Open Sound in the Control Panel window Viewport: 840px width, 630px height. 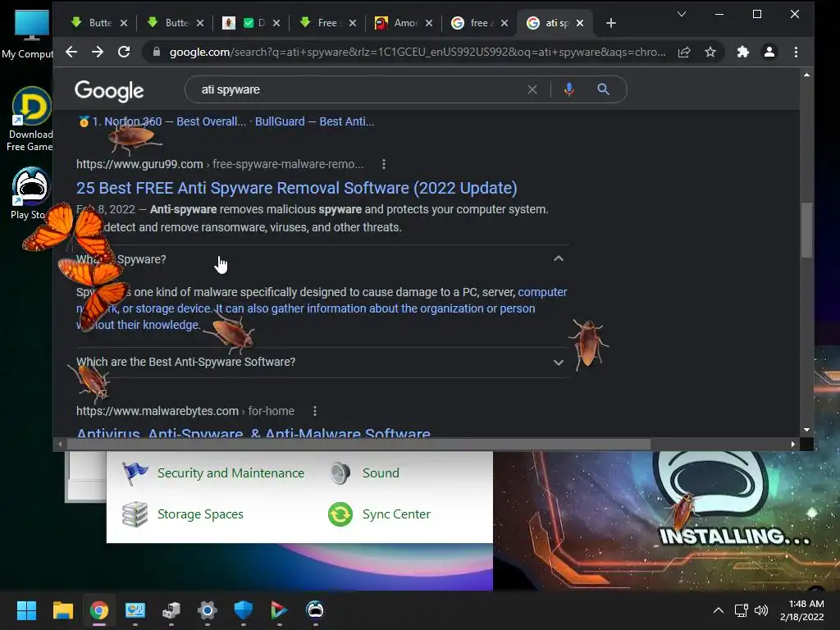point(381,473)
